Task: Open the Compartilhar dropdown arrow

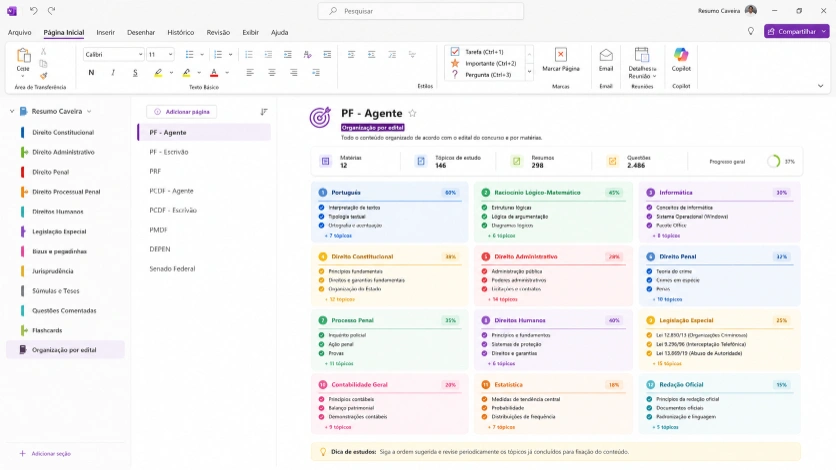Action: point(824,31)
